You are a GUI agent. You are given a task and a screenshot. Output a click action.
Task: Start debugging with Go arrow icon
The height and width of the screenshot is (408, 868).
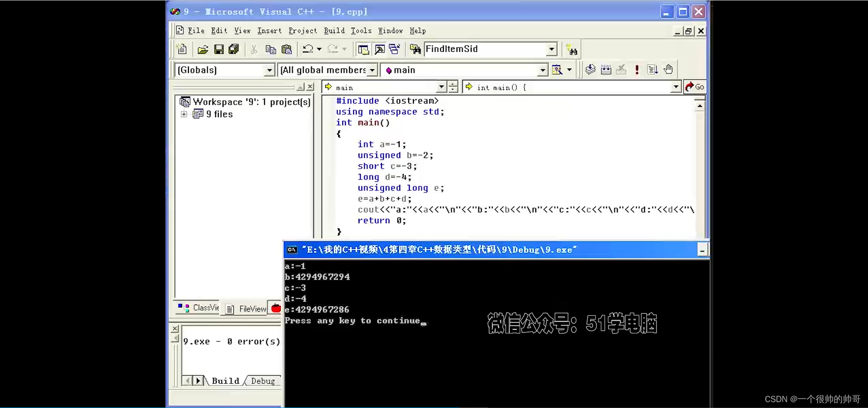652,69
